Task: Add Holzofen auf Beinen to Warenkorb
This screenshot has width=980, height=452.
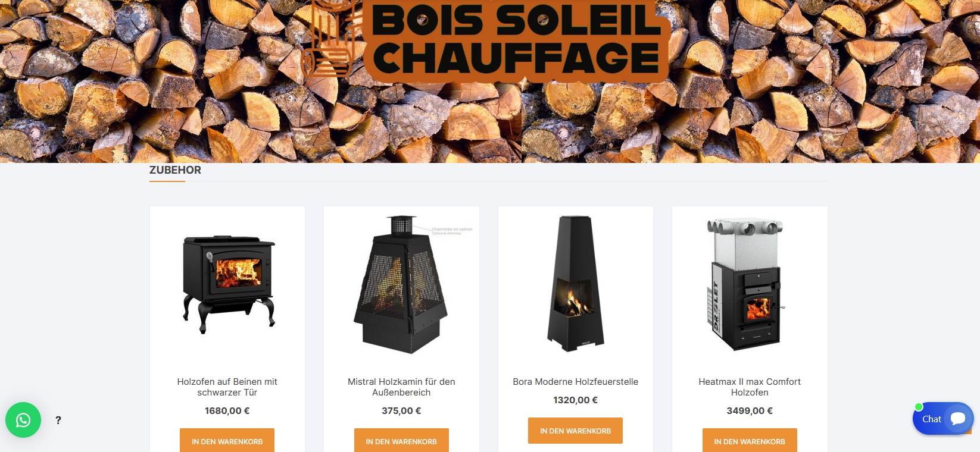Action: 227,441
